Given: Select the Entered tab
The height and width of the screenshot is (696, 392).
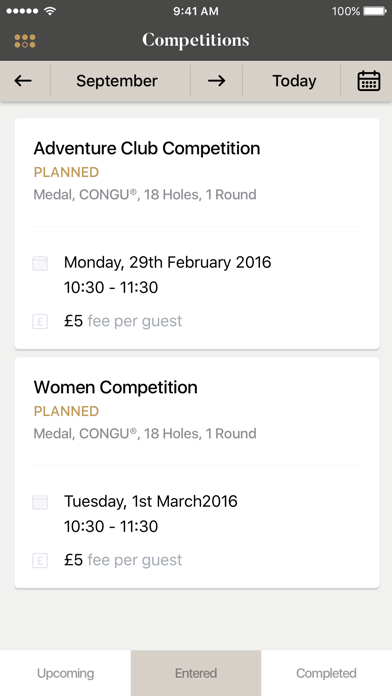Looking at the screenshot, I should (x=196, y=673).
